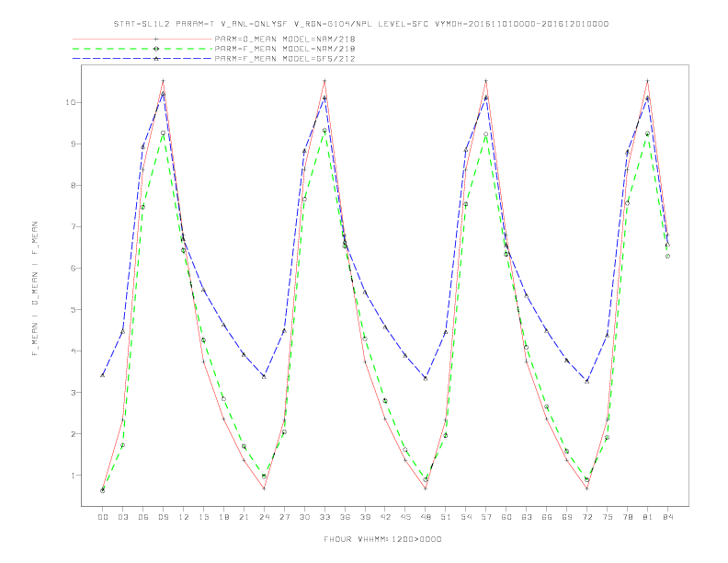Select legend entry PARM=F_MEAN MODEL=NAM/218
This screenshot has height=563, width=728.
tap(285, 49)
